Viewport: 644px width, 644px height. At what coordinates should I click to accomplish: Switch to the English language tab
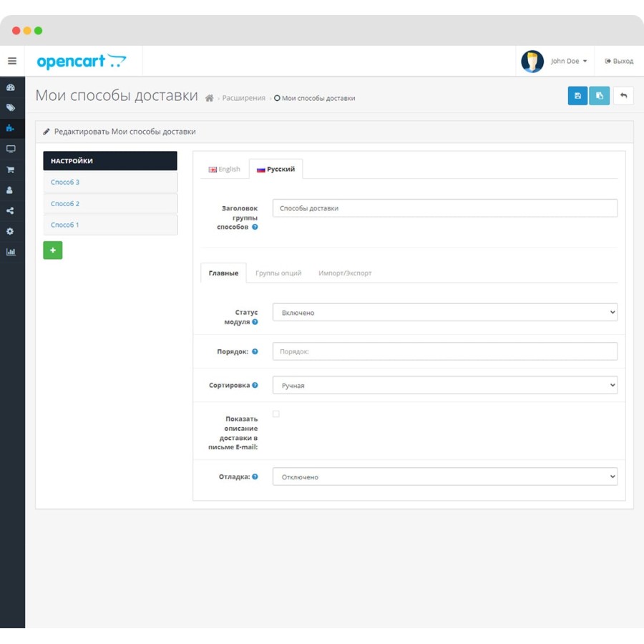coord(224,169)
